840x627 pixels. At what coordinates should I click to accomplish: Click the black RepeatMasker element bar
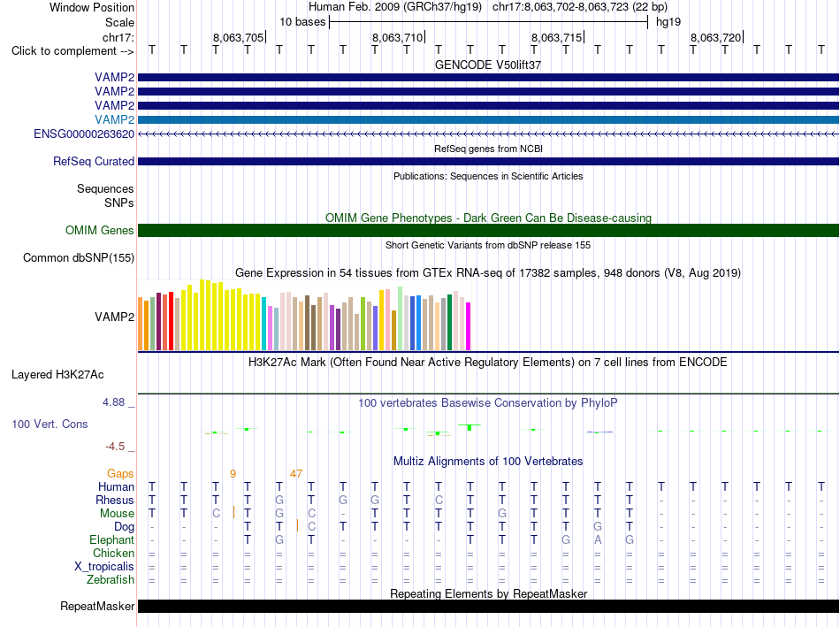[488, 606]
